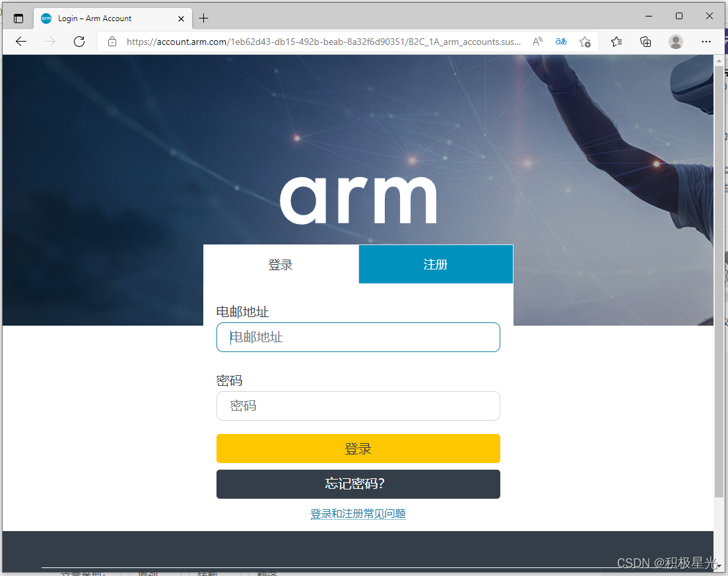Open the browser profile avatar
The height and width of the screenshot is (576, 728).
[676, 42]
